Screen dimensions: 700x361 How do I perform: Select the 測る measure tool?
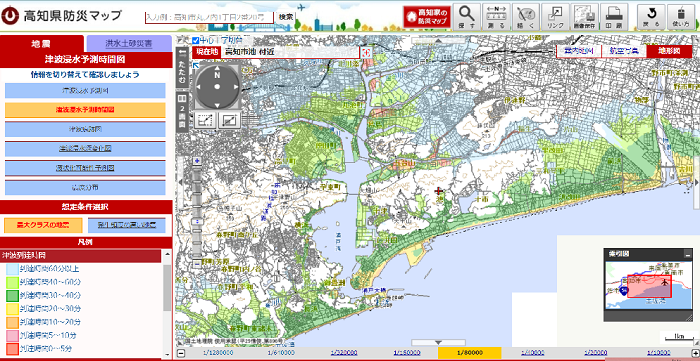[496, 17]
